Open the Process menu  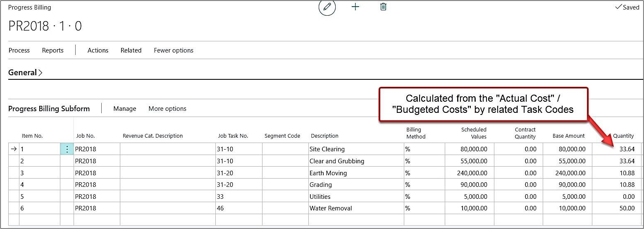pyautogui.click(x=19, y=50)
